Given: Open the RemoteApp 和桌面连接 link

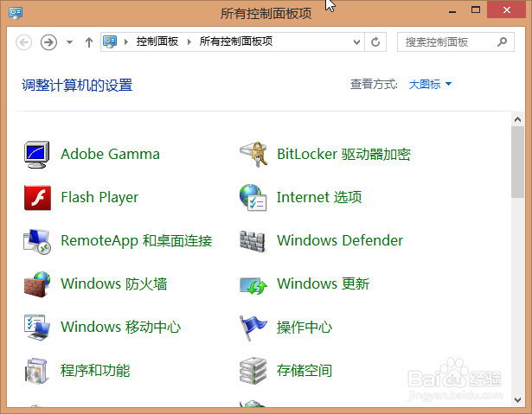Looking at the screenshot, I should (137, 241).
